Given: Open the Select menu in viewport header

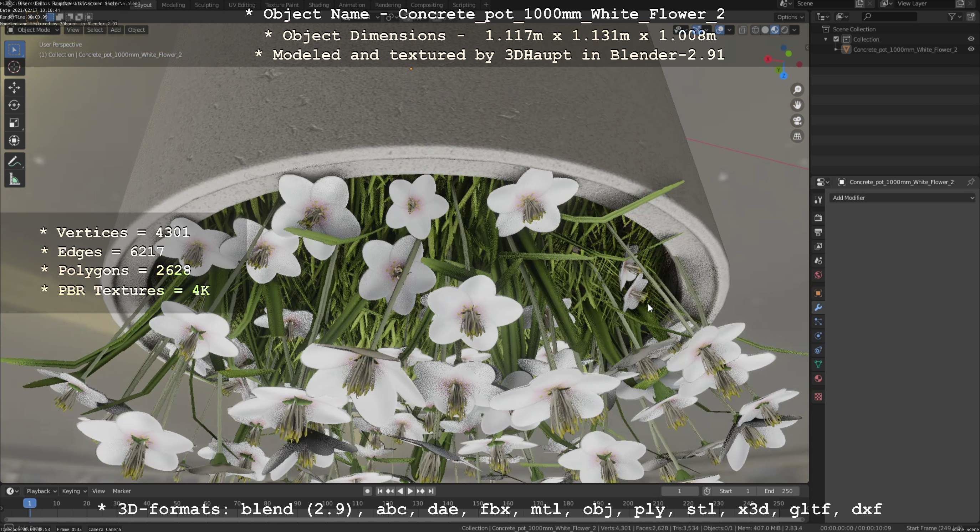Looking at the screenshot, I should pyautogui.click(x=95, y=30).
